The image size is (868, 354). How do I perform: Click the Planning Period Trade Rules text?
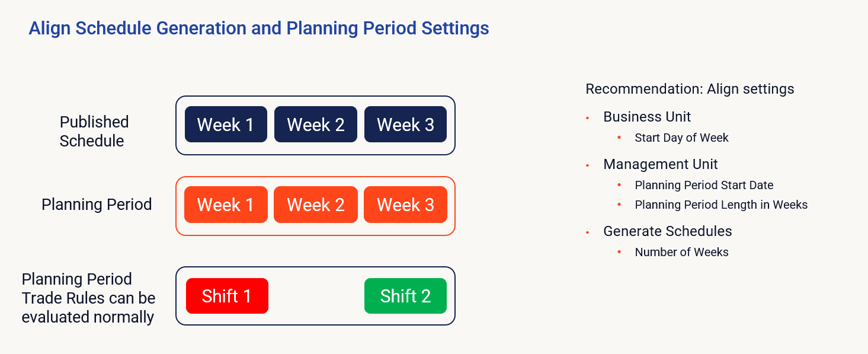click(88, 298)
